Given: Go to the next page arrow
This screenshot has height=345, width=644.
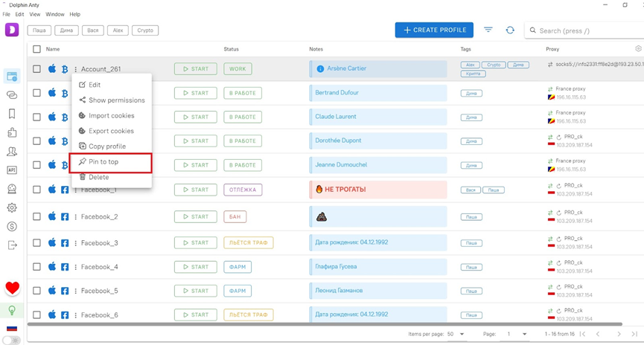Looking at the screenshot, I should click(619, 334).
